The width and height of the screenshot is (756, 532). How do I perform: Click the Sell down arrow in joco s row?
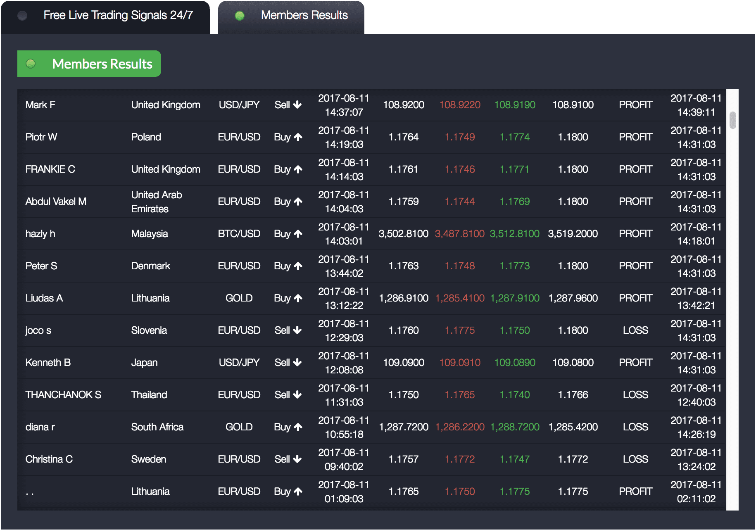(x=297, y=330)
